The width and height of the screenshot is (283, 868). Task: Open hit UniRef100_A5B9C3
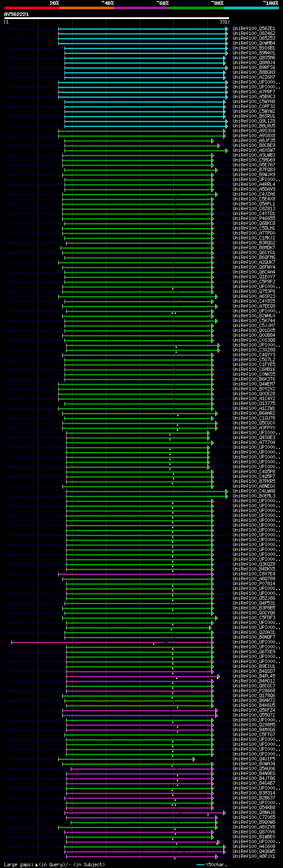[x=254, y=96]
